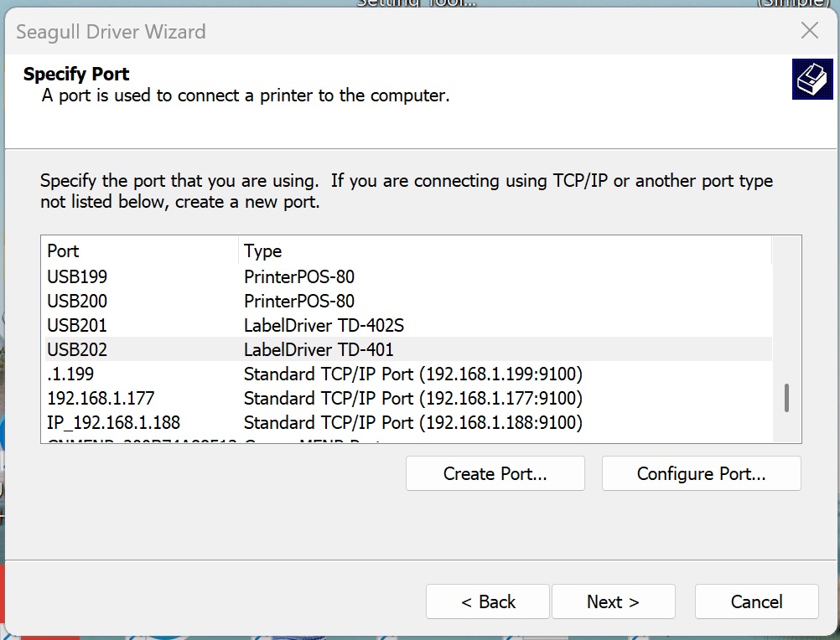This screenshot has width=840, height=640.
Task: Click the partially visible bottom port row
Action: pos(407,439)
